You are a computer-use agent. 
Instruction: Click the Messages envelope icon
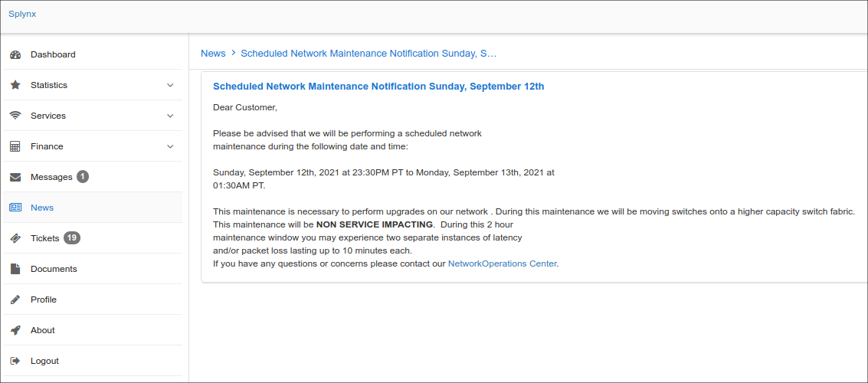(15, 177)
